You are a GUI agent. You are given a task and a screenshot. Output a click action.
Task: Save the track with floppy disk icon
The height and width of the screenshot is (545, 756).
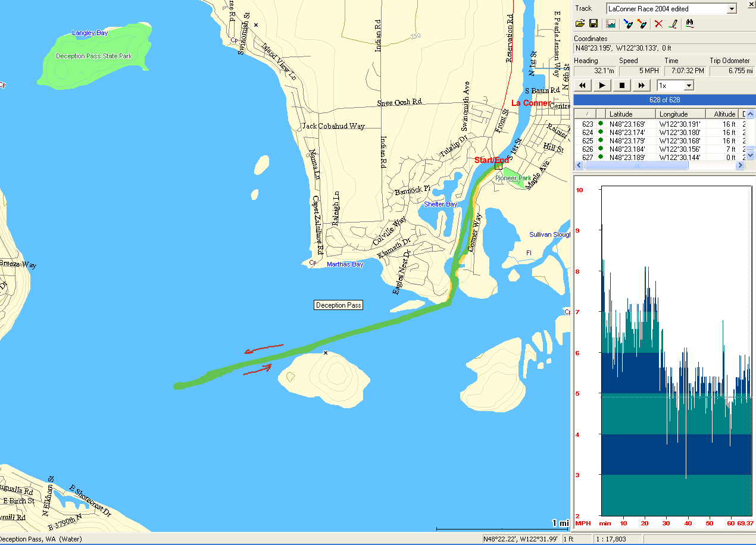[x=593, y=24]
